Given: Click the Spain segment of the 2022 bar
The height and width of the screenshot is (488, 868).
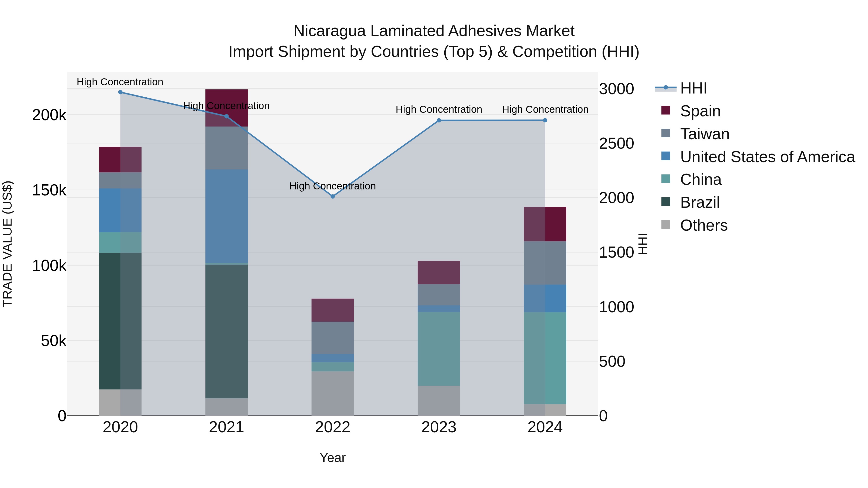Looking at the screenshot, I should coord(332,310).
